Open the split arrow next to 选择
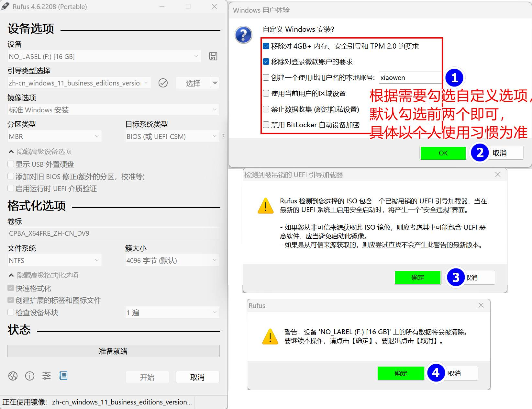 click(x=215, y=83)
